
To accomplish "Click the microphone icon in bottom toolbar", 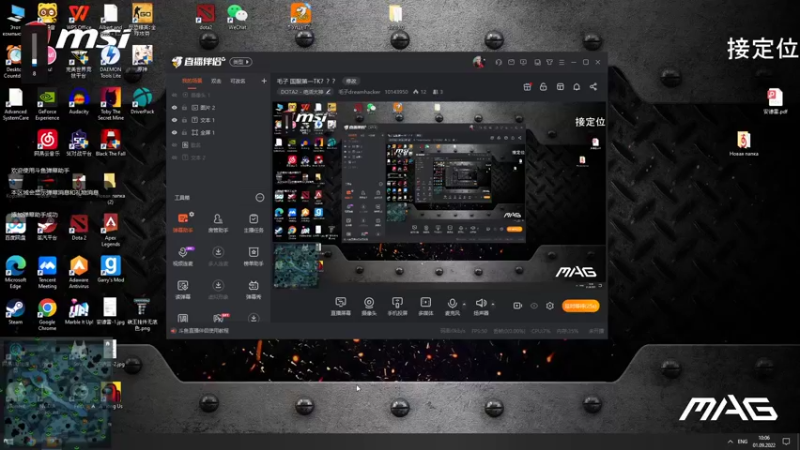I will coord(452,306).
